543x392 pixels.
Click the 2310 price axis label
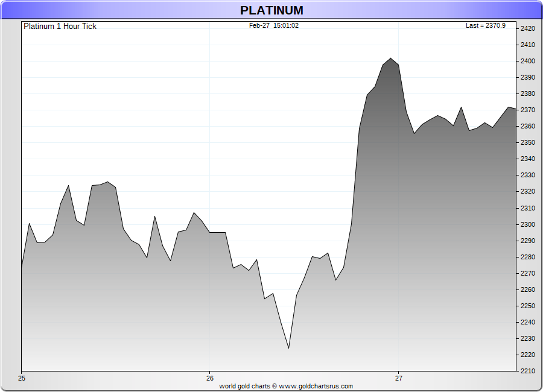[x=528, y=209]
